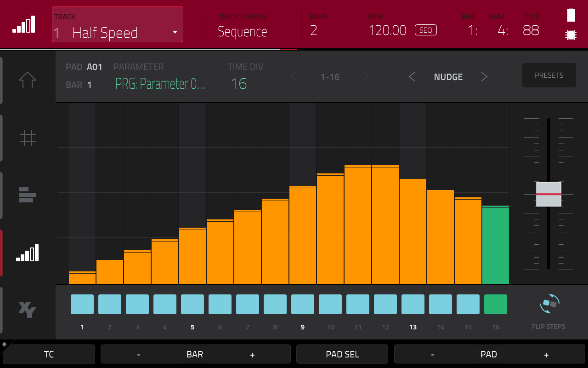Screen dimensions: 588x368
Task: Tap the step sequencer icon top-left
Action: [x=23, y=24]
